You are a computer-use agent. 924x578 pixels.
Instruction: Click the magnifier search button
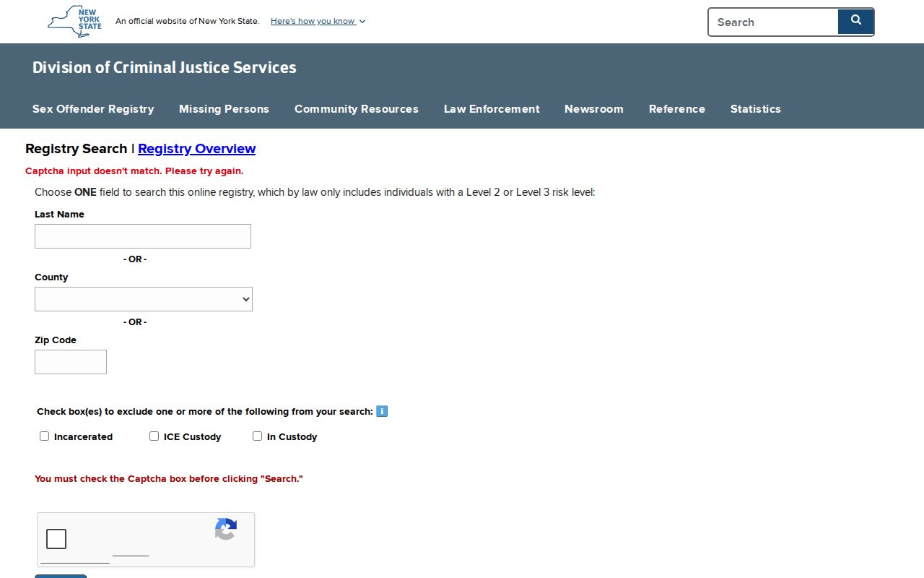pos(855,22)
